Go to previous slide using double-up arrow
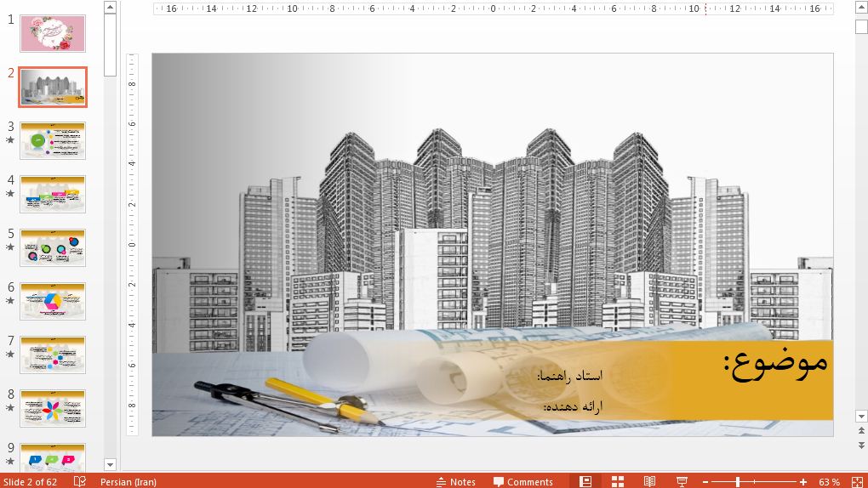The image size is (868, 488). 860,431
